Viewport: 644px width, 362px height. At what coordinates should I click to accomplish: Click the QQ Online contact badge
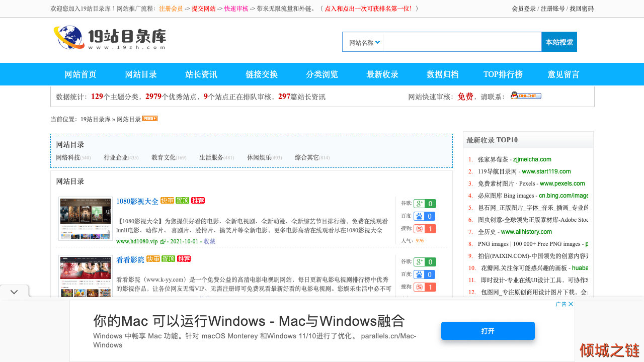[526, 96]
